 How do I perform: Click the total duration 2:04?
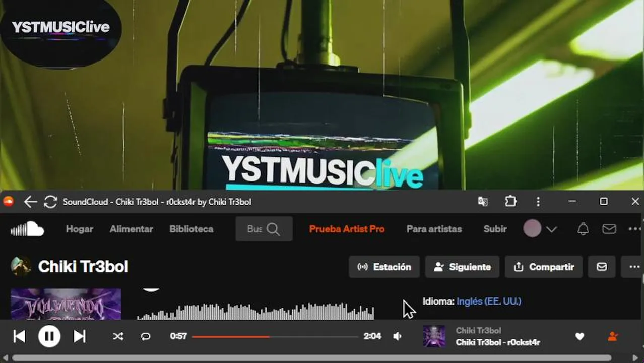372,336
